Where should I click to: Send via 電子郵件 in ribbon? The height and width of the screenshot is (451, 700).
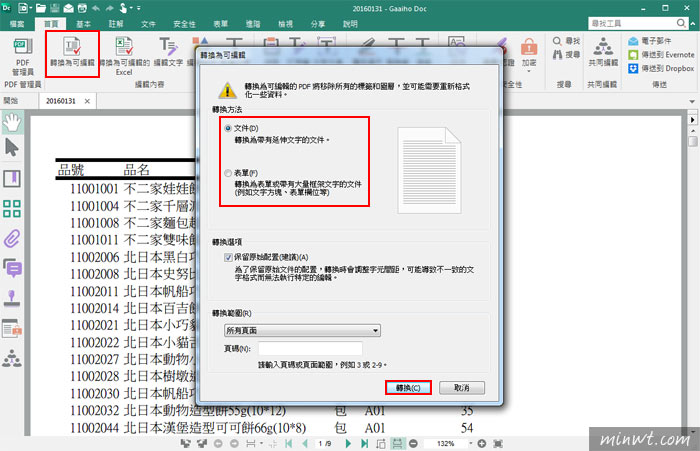click(650, 41)
